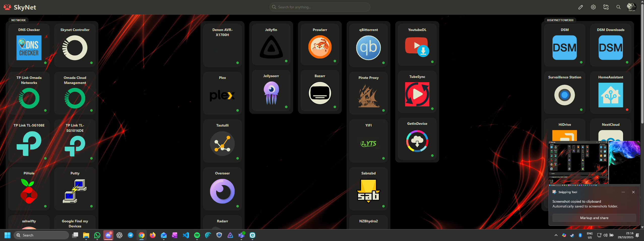Screen dimensions: 644x241
Task: Click 'Markup and share' in Snipping Tool
Action: pos(594,218)
